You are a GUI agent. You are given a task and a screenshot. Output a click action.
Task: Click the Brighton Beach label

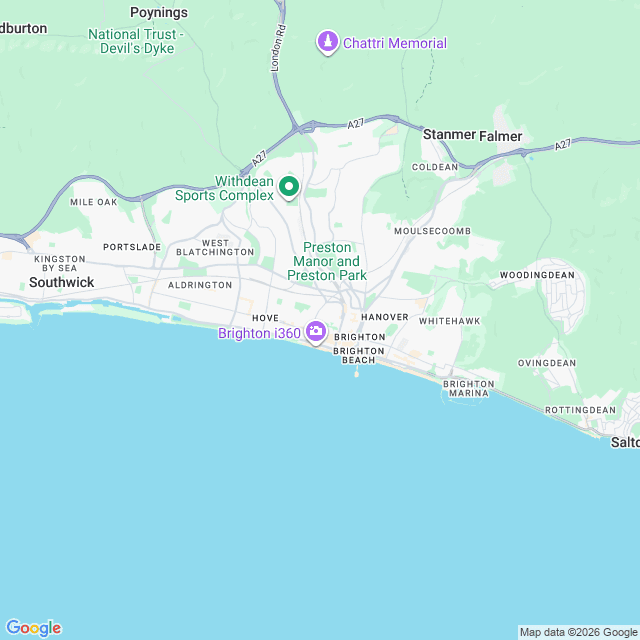359,356
